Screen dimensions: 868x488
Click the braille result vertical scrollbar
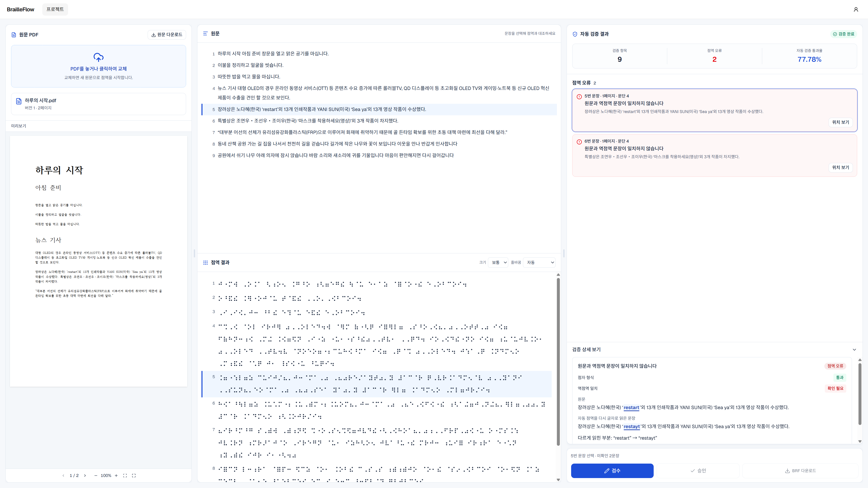(x=558, y=362)
